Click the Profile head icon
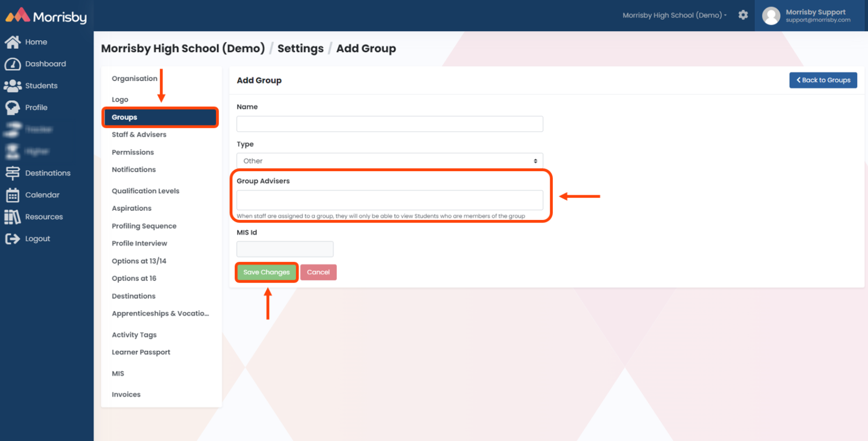This screenshot has width=868, height=441. (x=12, y=108)
